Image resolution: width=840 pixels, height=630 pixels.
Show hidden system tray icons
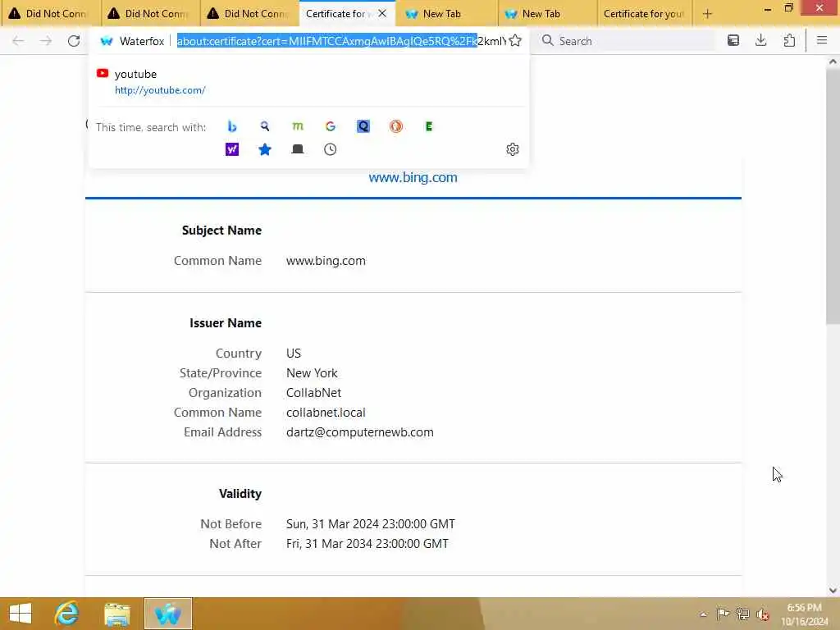pyautogui.click(x=703, y=614)
